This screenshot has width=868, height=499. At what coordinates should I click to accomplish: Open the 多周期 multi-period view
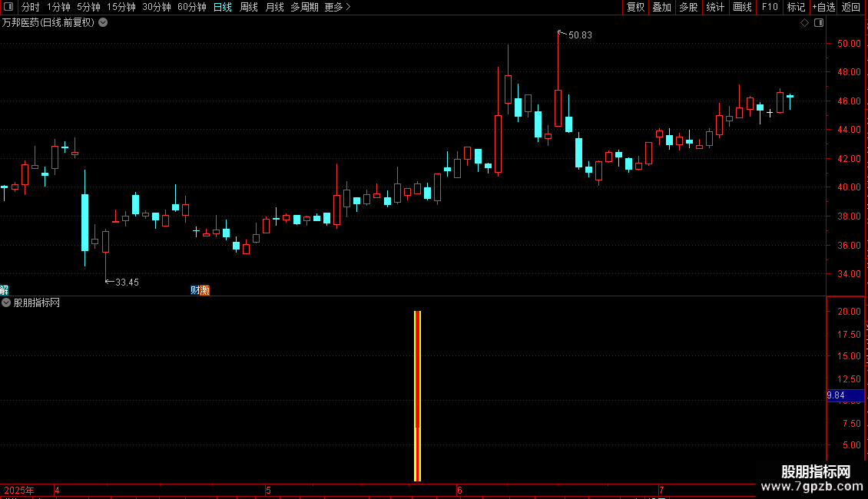click(304, 7)
